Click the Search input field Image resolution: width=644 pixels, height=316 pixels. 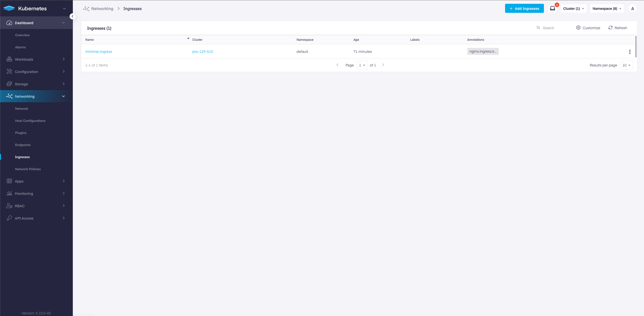tap(555, 28)
